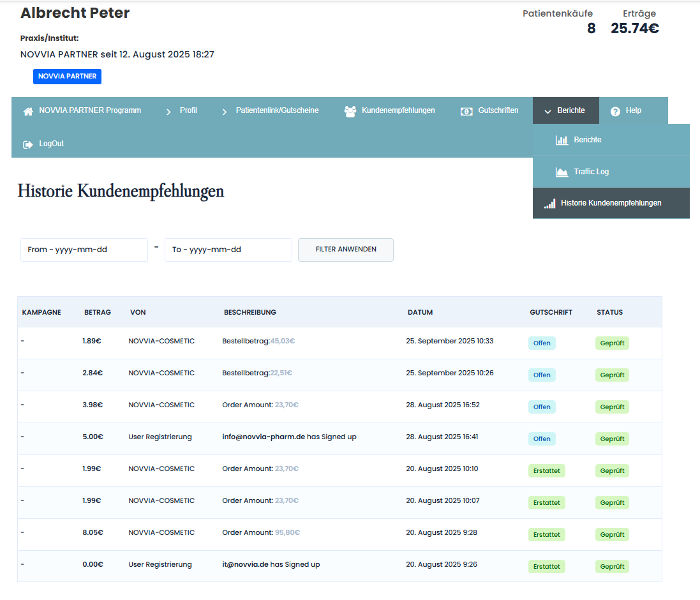Click the signal bars Historie Kundenempfehlungen icon
The image size is (700, 600).
tap(549, 204)
